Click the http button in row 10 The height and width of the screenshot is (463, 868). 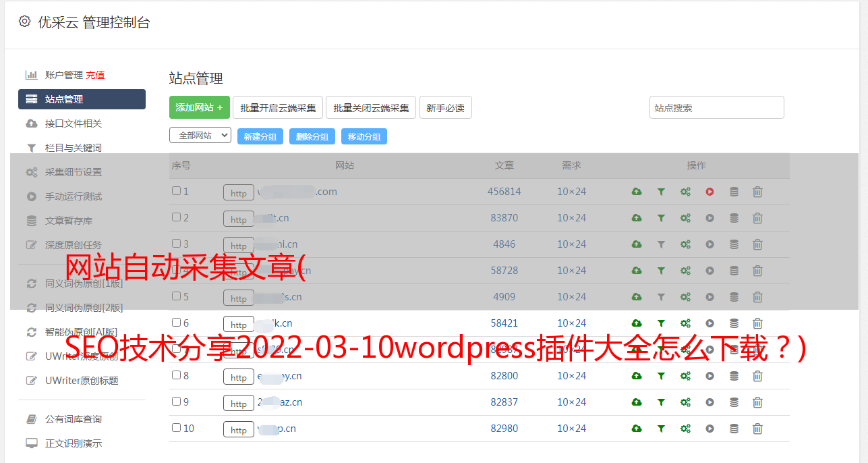pos(239,430)
